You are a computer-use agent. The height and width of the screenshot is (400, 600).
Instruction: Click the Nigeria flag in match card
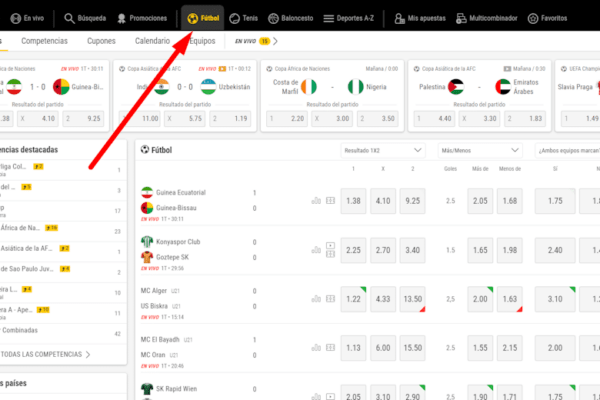tap(355, 87)
